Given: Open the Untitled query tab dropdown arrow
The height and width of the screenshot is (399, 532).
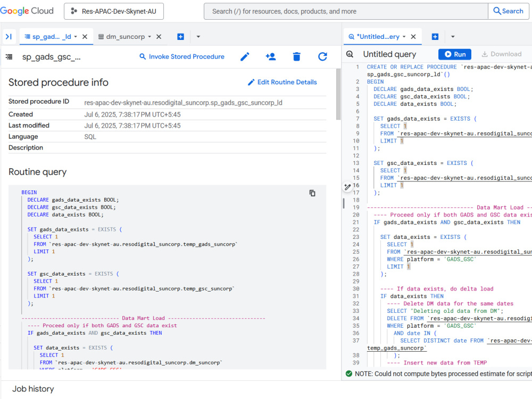Looking at the screenshot, I should tap(404, 37).
